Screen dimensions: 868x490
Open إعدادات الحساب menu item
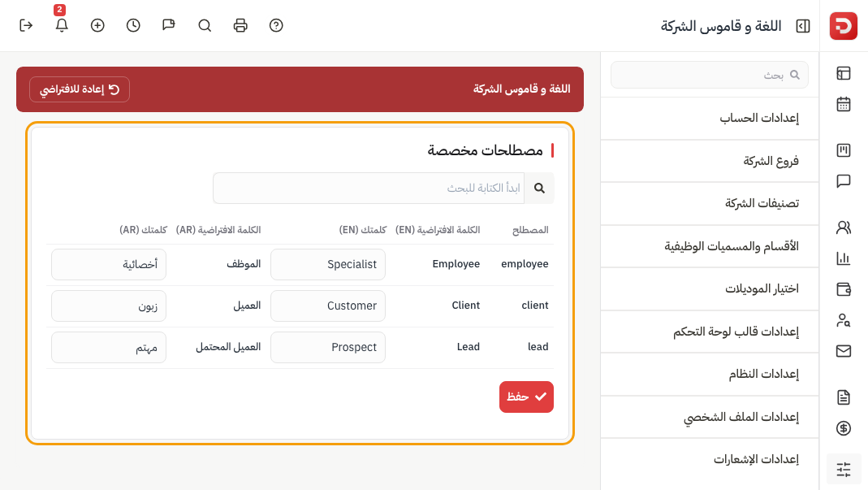click(709, 118)
